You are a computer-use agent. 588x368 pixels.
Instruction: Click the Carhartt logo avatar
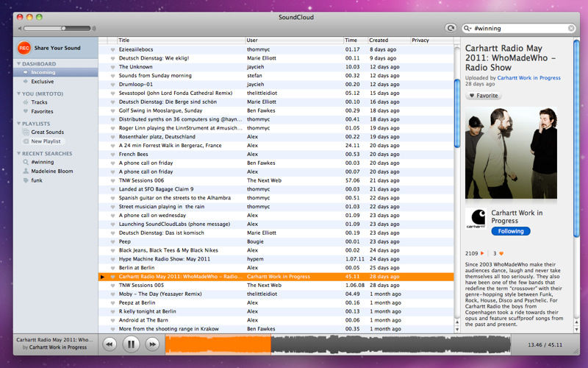(x=476, y=218)
